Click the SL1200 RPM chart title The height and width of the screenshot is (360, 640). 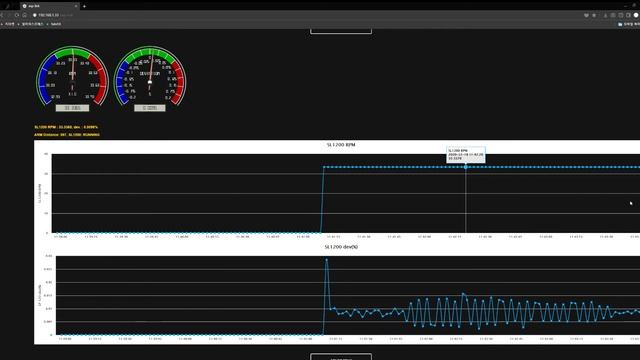[x=341, y=145]
